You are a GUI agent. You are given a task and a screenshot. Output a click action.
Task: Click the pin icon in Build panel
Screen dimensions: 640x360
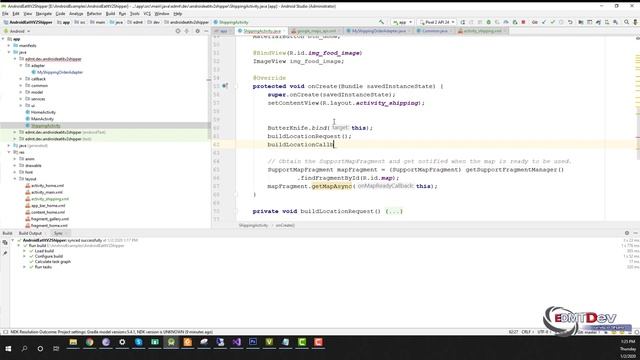point(5,253)
